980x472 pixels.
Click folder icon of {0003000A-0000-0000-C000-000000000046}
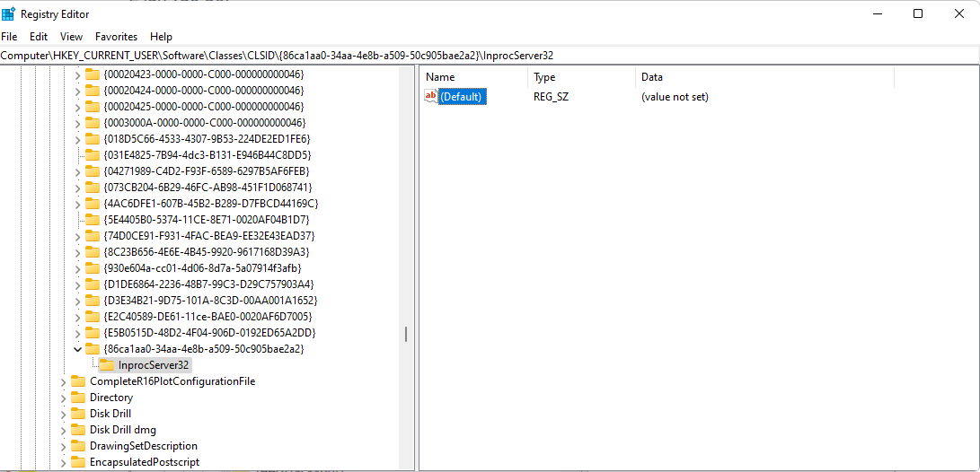[93, 123]
